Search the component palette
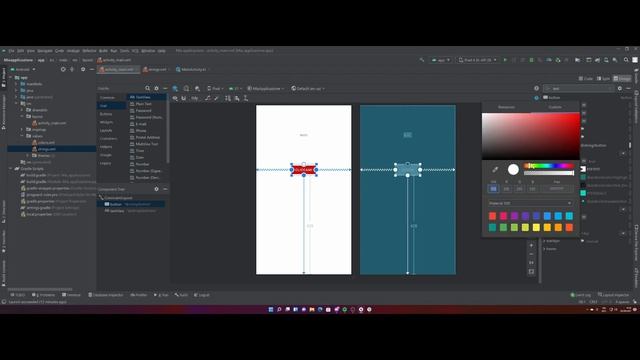 click(147, 88)
